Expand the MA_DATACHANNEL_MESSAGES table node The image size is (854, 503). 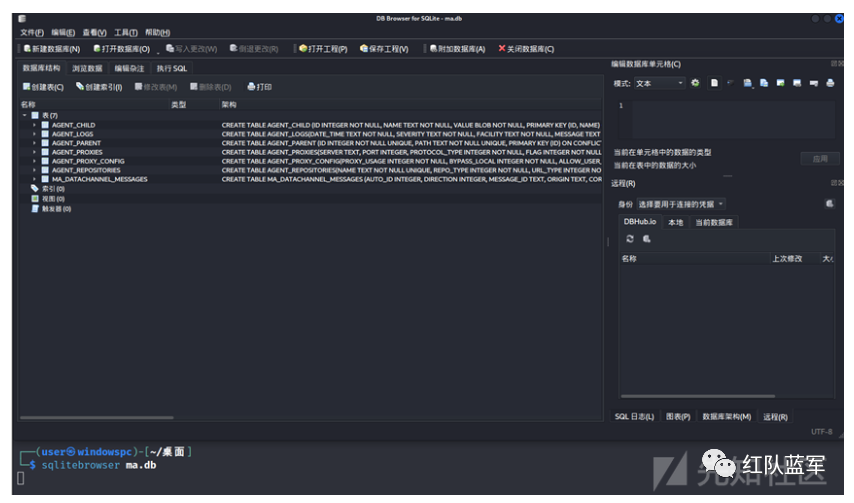coord(34,179)
